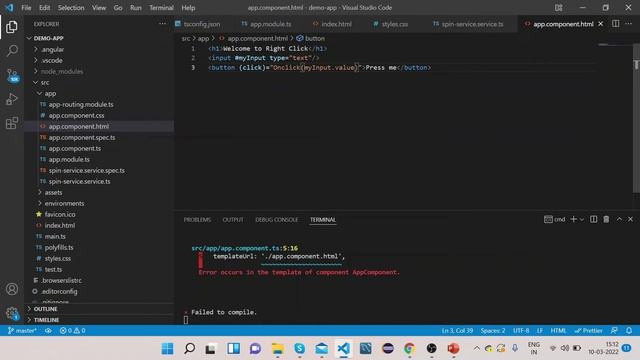640x360 pixels.
Task: Expand the environments folder
Action: [x=40, y=203]
